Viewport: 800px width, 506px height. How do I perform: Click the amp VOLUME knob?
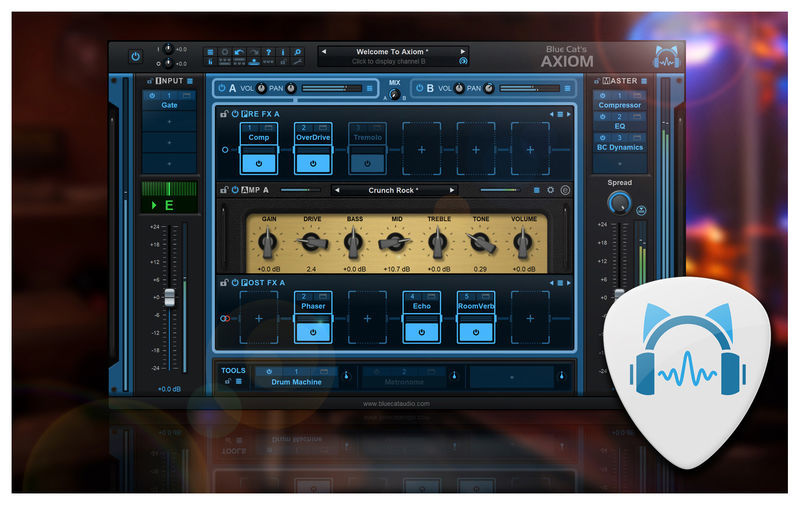[x=523, y=242]
